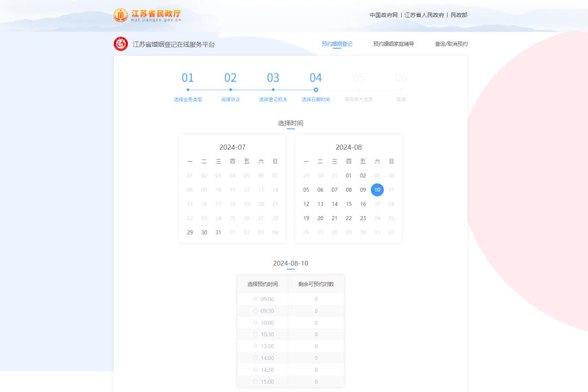Click the step 04 选择日期时间 marker
Image resolution: width=588 pixels, height=392 pixels.
316,90
